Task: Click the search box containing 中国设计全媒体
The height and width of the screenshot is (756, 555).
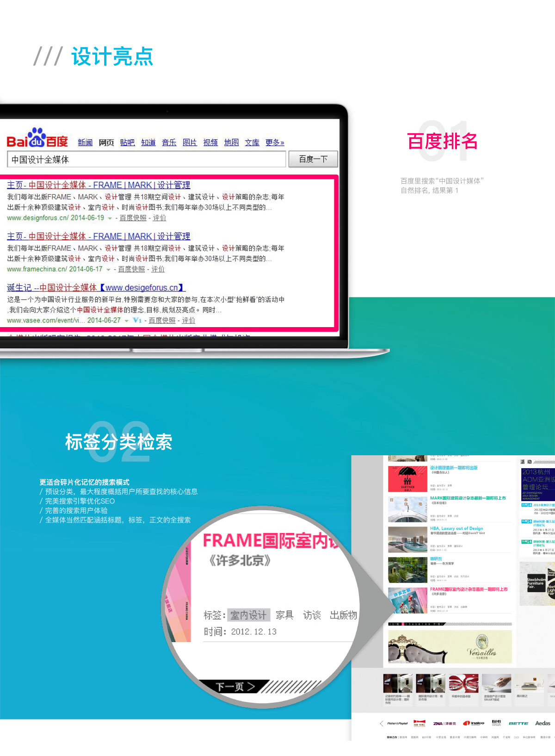Action: click(x=147, y=159)
